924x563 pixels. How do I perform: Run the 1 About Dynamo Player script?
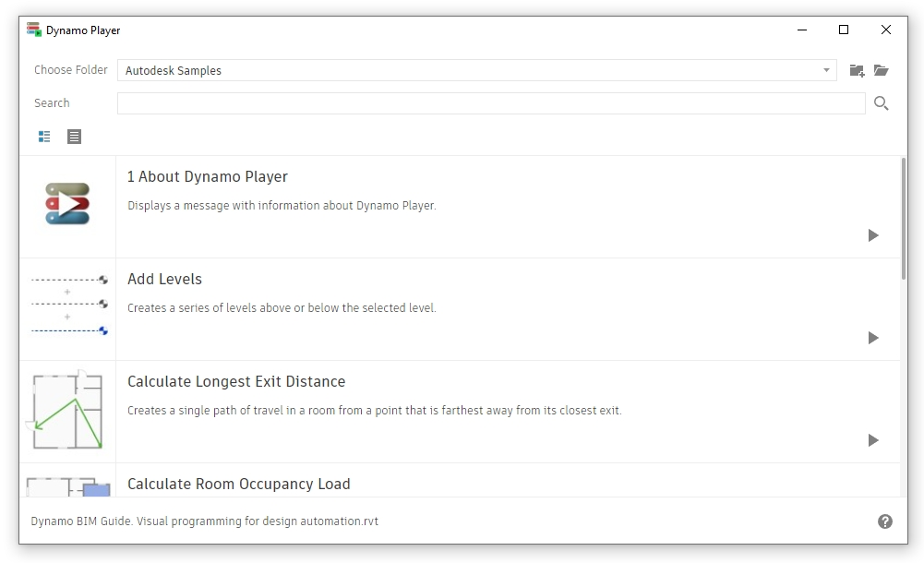click(873, 235)
